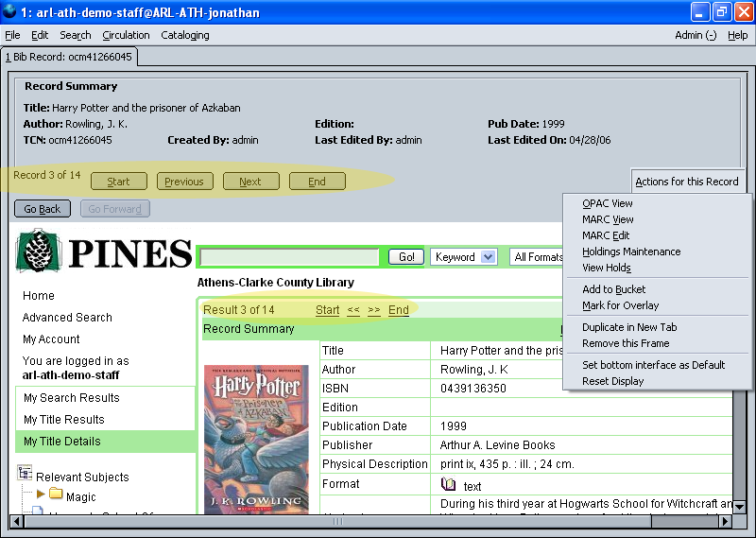The width and height of the screenshot is (756, 538).
Task: Click inside the catalog search text field
Action: point(289,257)
